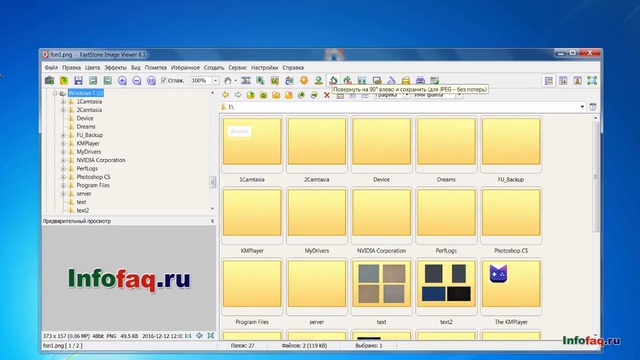Click the red X delete icon
Screen dimensions: 640x360
[x=327, y=95]
